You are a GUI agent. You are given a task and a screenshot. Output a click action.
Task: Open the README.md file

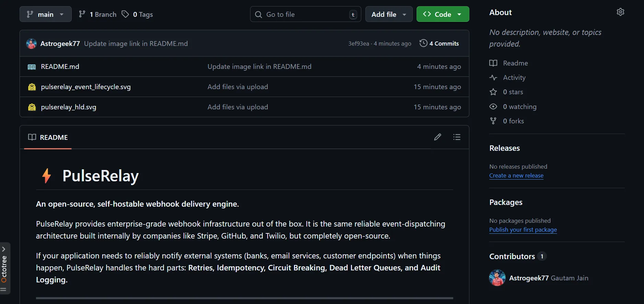pos(60,66)
